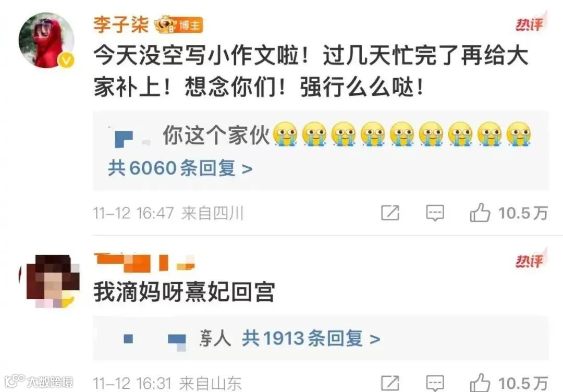Expand 共6060条回复 replies
Screen dimensions: 563x392
[x=180, y=168]
